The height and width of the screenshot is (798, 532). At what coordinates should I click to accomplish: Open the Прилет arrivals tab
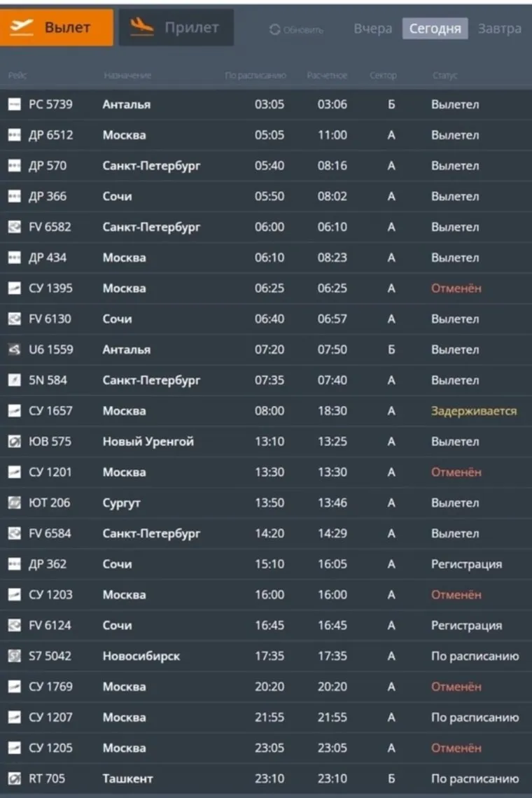pos(176,28)
